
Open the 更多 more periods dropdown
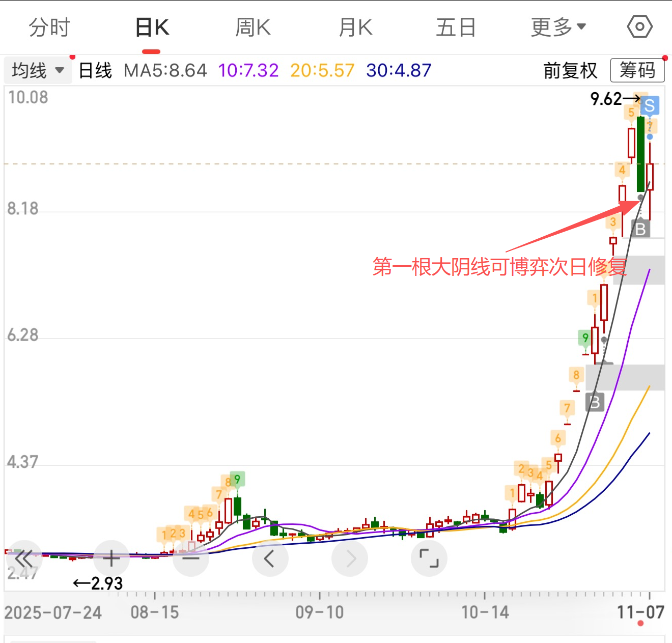[x=558, y=27]
